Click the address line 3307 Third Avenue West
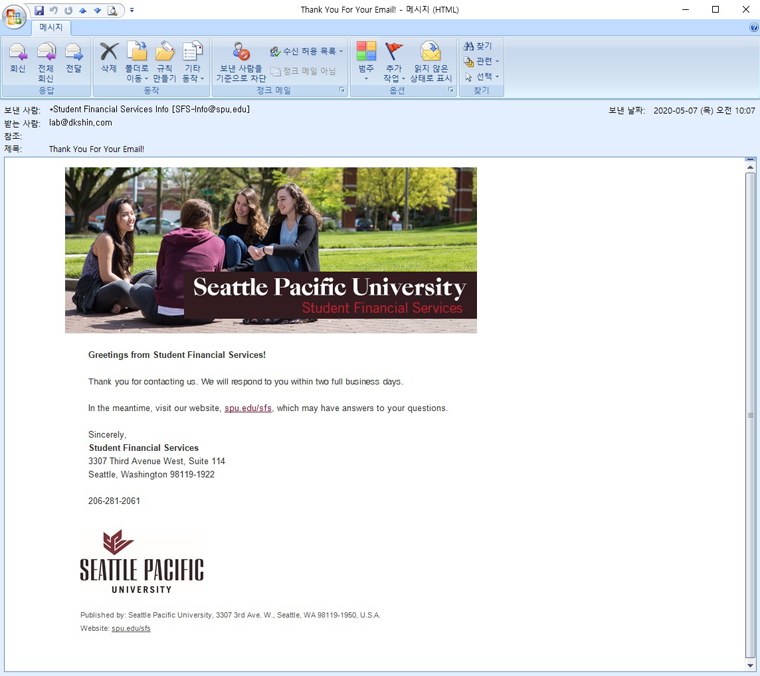Screen dimensions: 760x676 click(x=157, y=461)
